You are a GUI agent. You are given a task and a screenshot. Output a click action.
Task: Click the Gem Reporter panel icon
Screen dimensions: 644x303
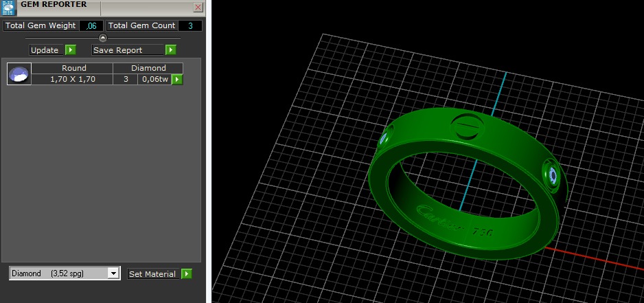tap(9, 8)
